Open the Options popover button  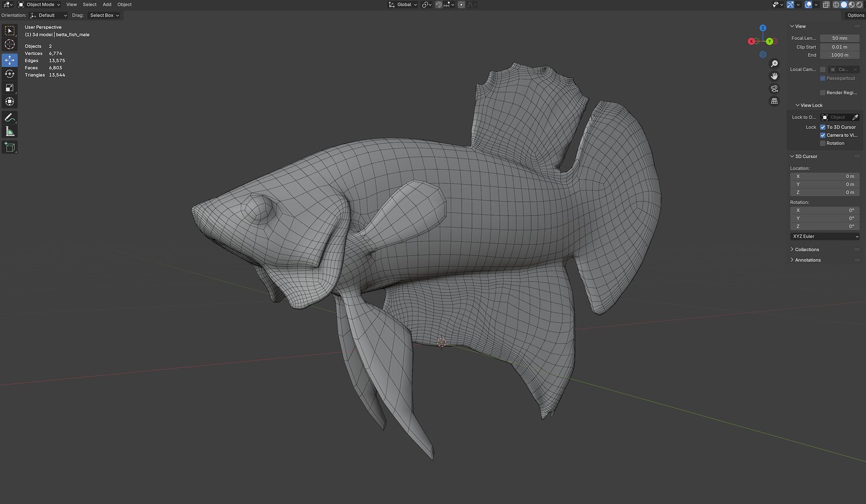coord(856,16)
